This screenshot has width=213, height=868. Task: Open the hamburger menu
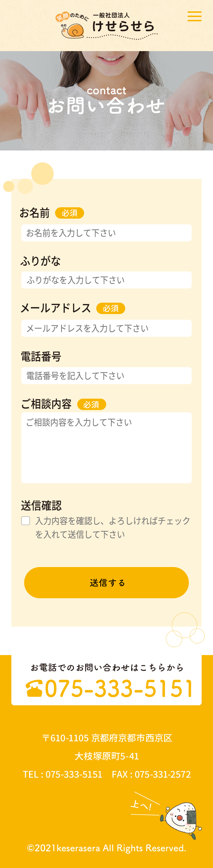[195, 16]
